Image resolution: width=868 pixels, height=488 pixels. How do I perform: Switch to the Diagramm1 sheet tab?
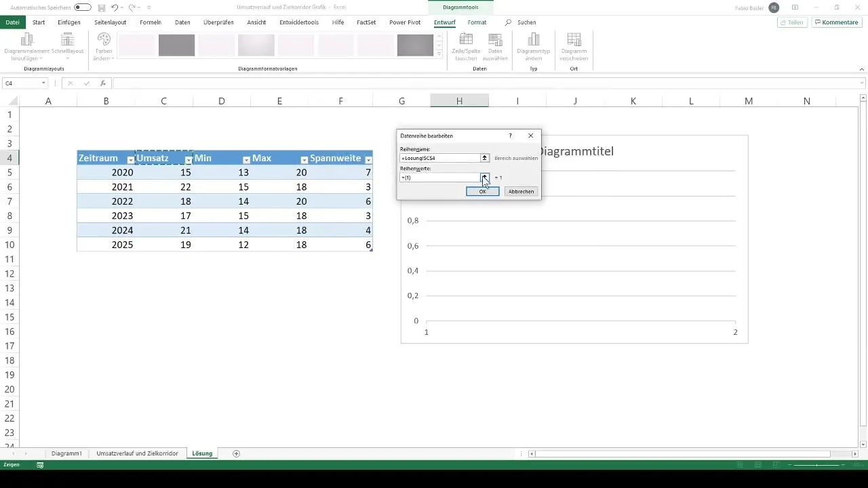point(66,453)
